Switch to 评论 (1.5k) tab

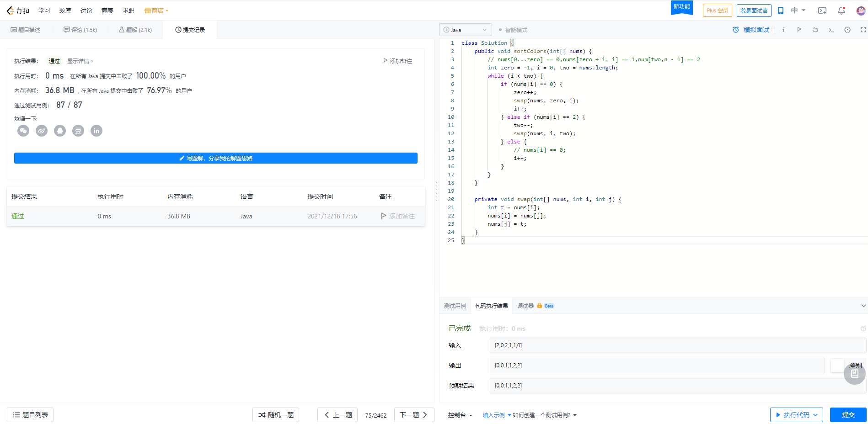click(80, 30)
